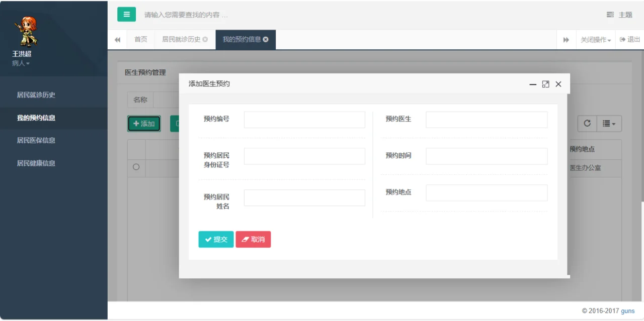The height and width of the screenshot is (321, 644).
Task: Select the radio button in table row
Action: tap(136, 167)
